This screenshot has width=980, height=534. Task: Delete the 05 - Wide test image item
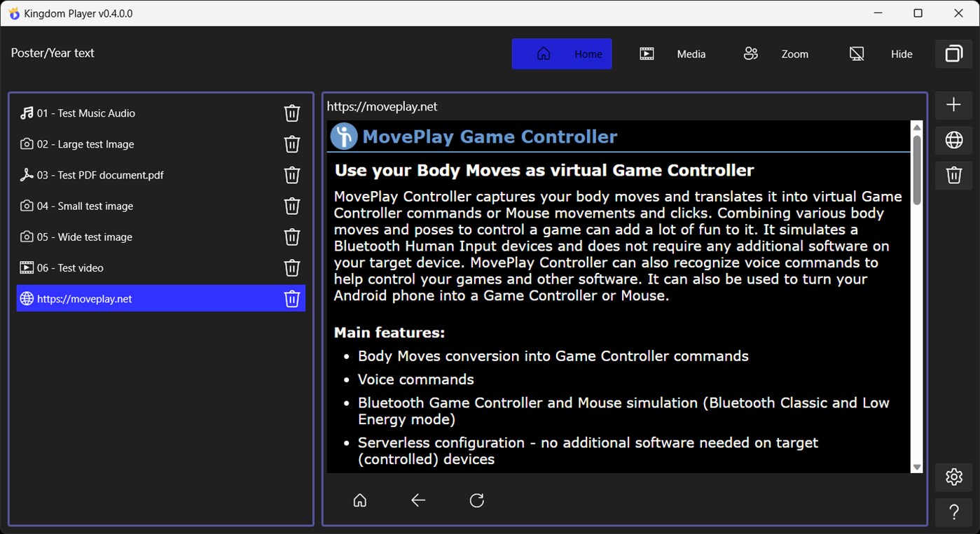coord(292,237)
